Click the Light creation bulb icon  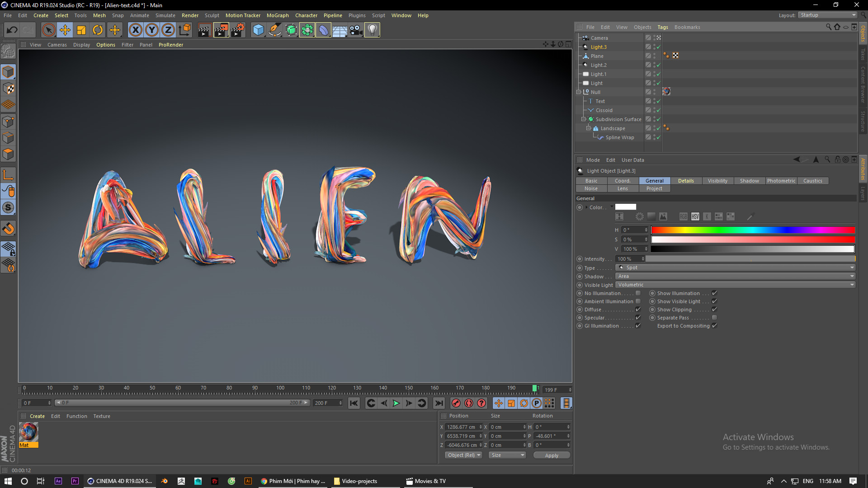click(372, 30)
